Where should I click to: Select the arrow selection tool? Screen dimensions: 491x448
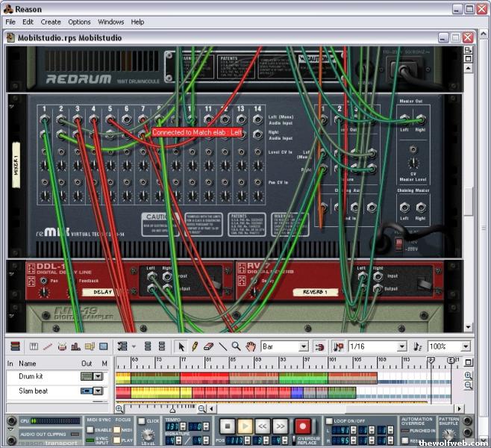[181, 346]
